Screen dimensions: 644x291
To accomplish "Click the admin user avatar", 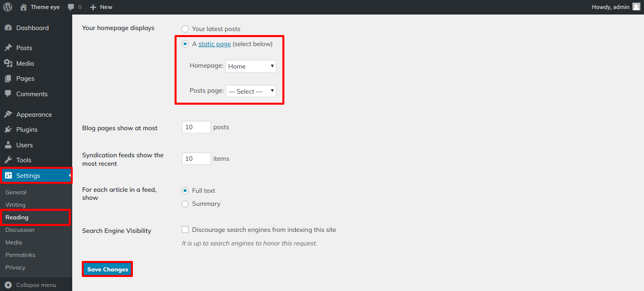I will click(635, 7).
